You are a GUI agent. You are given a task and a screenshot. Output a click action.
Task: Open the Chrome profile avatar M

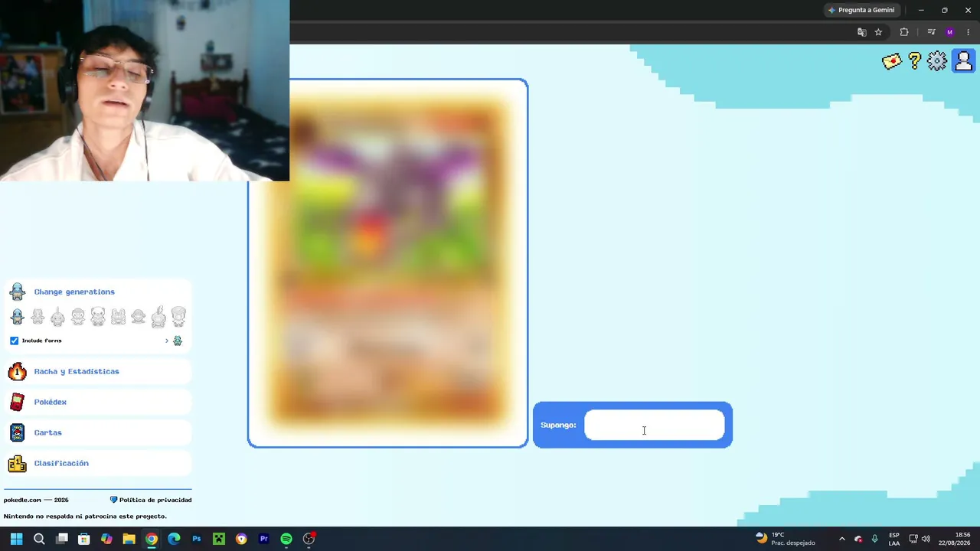[950, 32]
